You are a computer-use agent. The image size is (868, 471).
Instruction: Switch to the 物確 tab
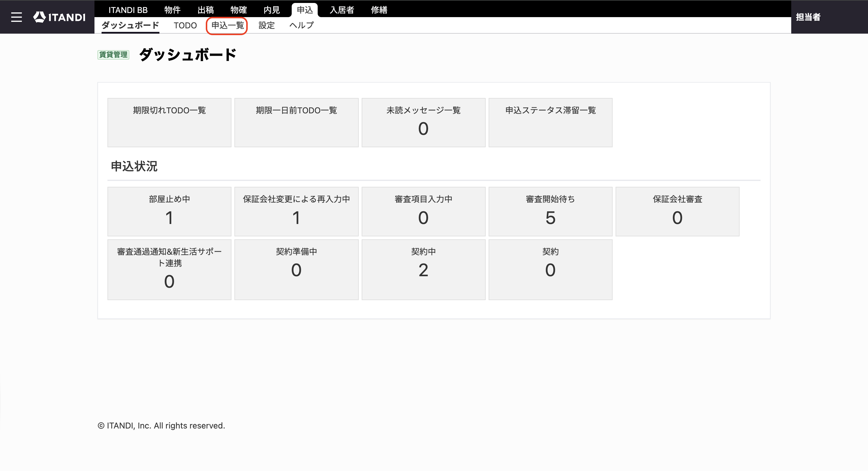click(x=239, y=10)
